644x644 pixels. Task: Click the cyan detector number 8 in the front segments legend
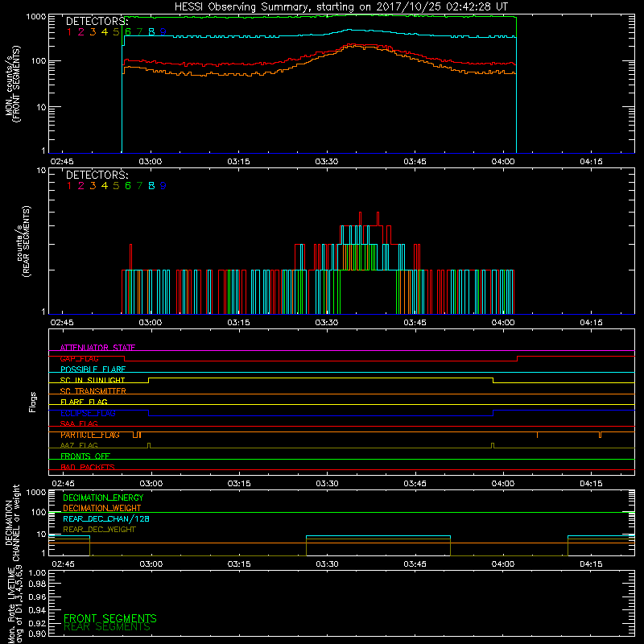tap(151, 32)
